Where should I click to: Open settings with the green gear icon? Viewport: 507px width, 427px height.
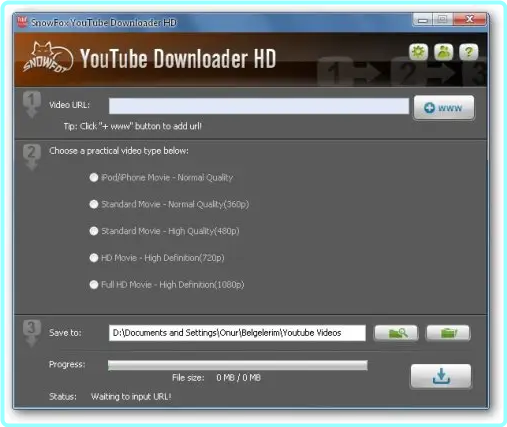point(418,52)
